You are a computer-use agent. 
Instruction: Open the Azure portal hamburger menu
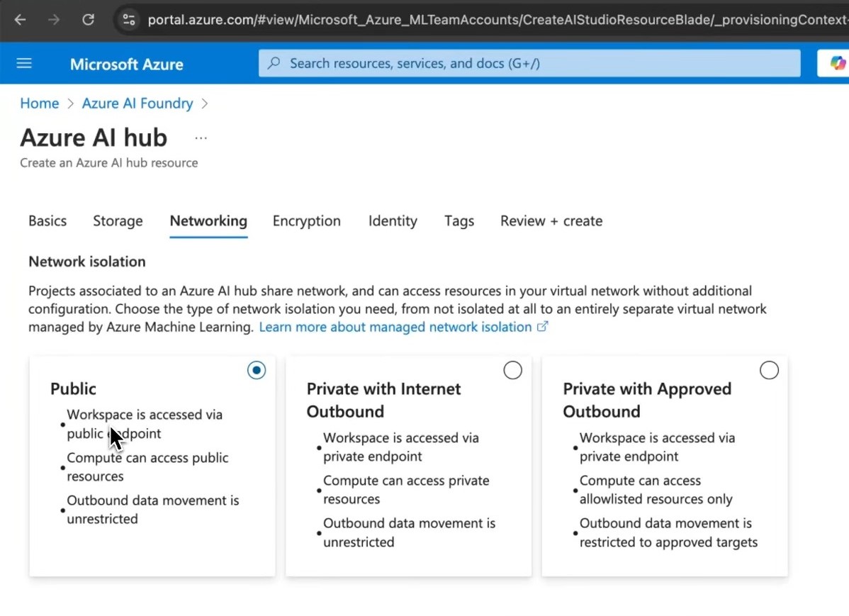[x=24, y=64]
